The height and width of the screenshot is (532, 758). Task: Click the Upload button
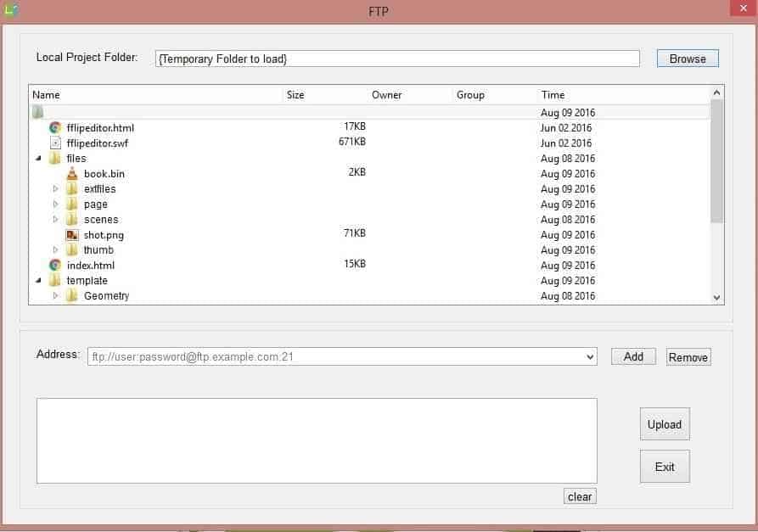665,424
